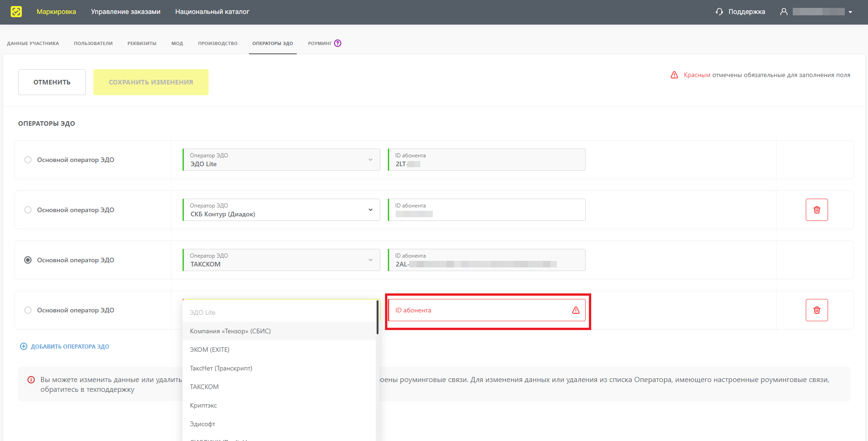Viewport: 868px width, 441px height.
Task: Open the Поддержка headset icon
Action: 719,12
